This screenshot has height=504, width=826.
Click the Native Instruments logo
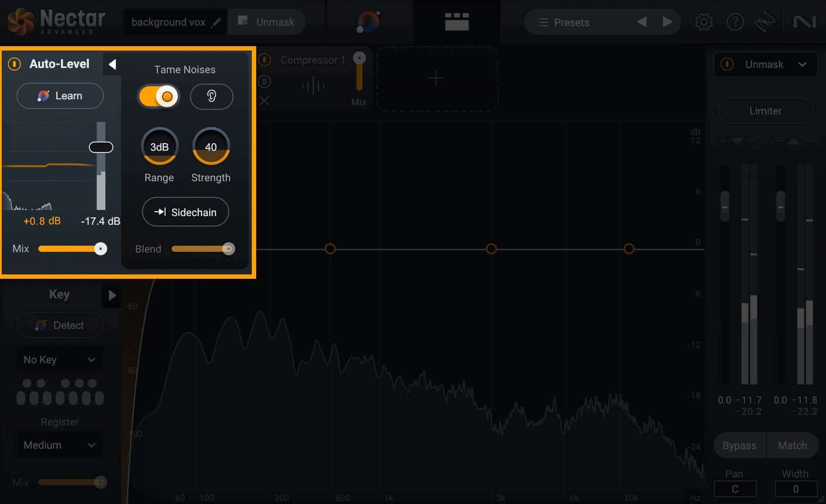804,22
